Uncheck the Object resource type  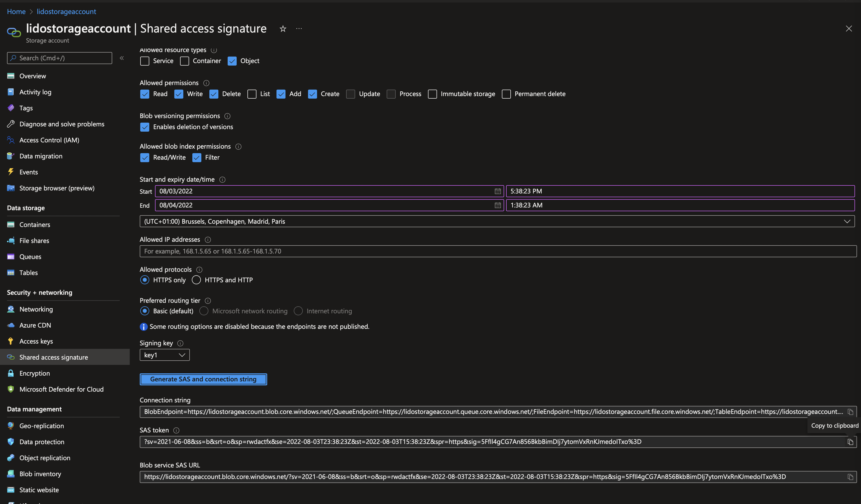[x=232, y=61]
